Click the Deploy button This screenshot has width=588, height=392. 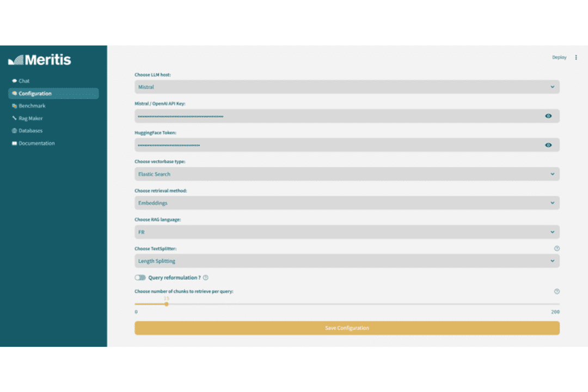coord(559,57)
